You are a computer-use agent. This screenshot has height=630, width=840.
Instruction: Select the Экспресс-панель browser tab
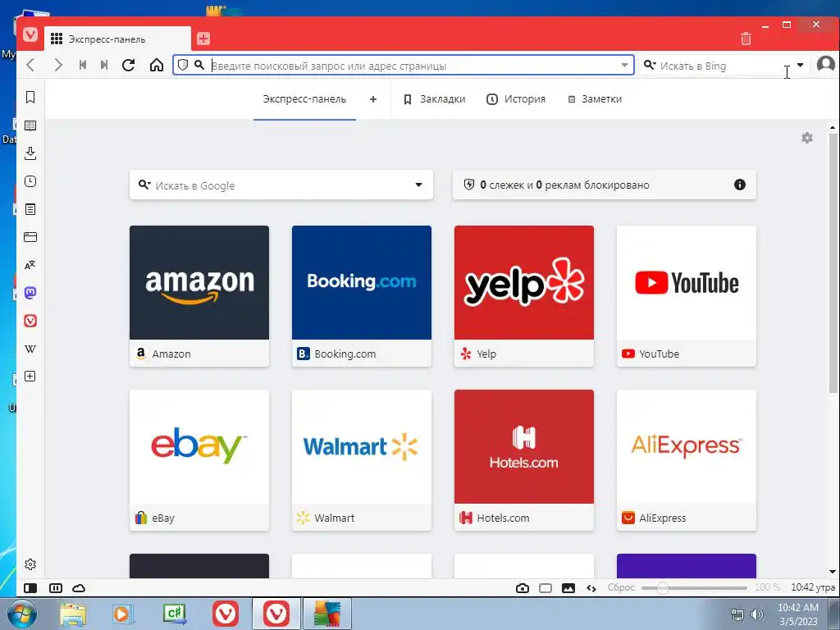117,39
